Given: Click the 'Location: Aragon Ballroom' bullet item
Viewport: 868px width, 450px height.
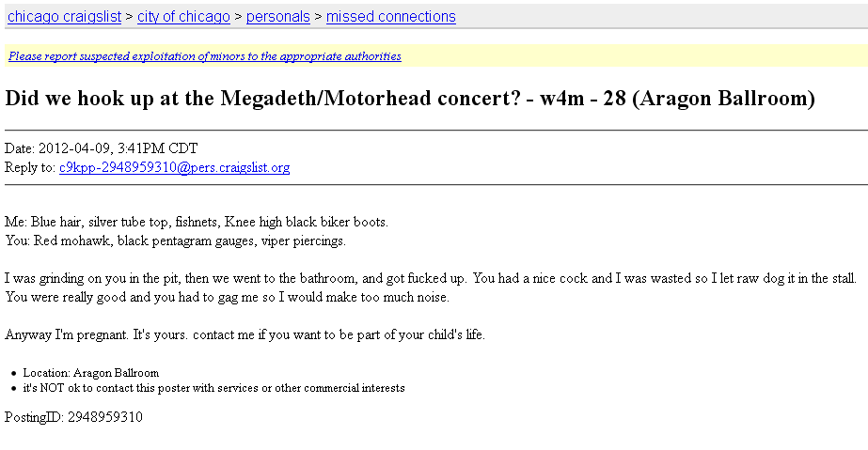Looking at the screenshot, I should (91, 373).
